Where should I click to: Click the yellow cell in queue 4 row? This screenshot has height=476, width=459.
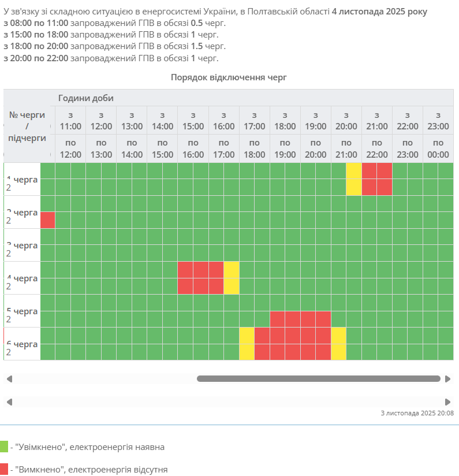tap(231, 278)
